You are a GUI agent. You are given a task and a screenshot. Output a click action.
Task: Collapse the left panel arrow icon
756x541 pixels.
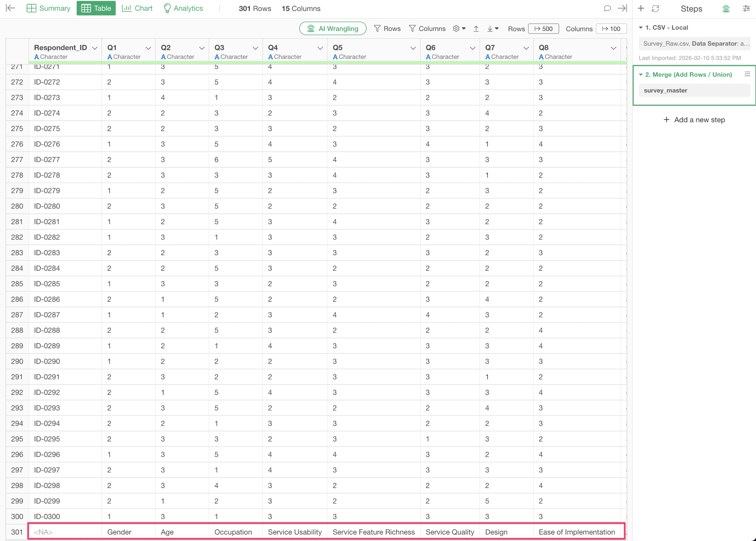pyautogui.click(x=10, y=8)
